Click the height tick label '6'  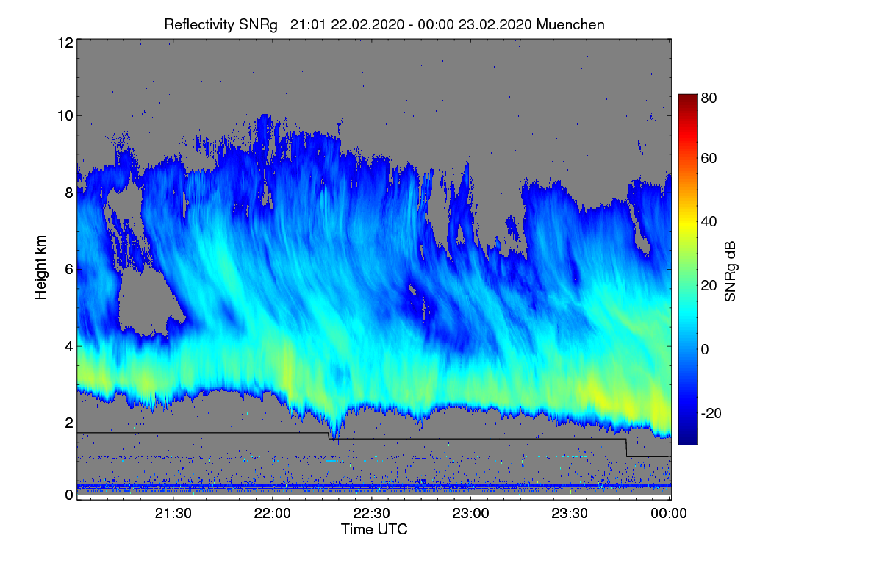pos(68,269)
